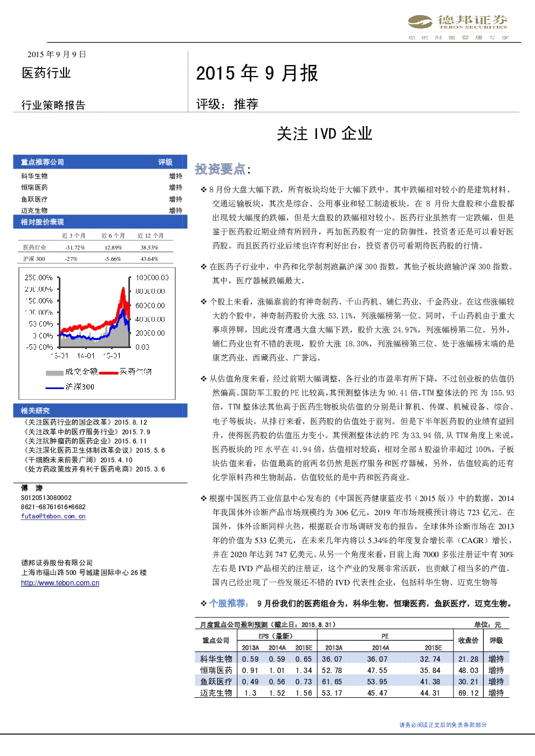Image resolution: width=535 pixels, height=756 pixels.
Task: Select report 《关注抗肿瘤药的医药企业》2015.6.11
Action: [x=84, y=441]
